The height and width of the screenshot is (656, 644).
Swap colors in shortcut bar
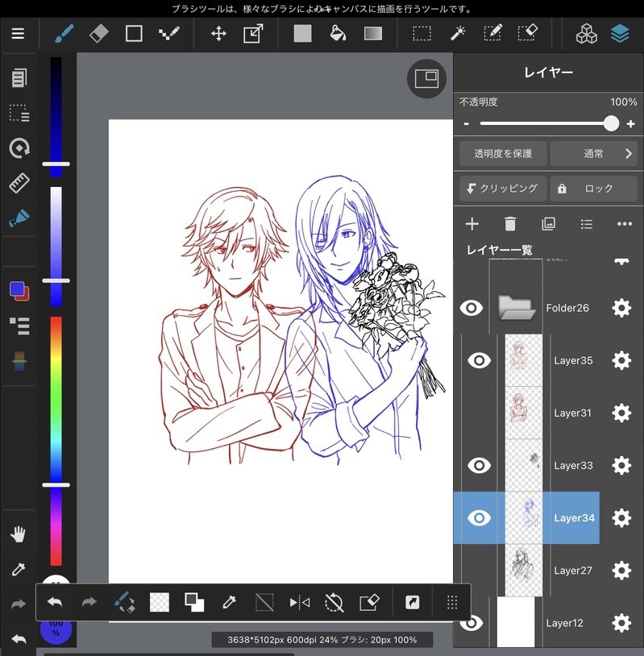194,603
